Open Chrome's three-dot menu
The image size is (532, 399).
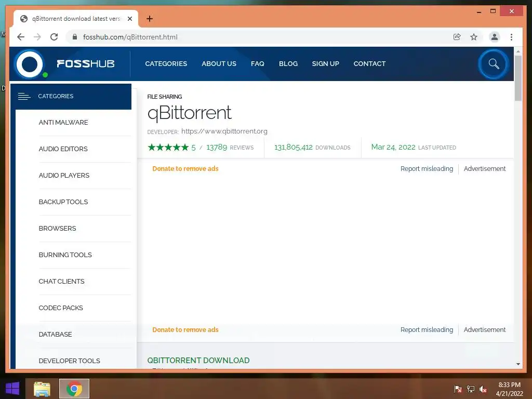[x=511, y=37]
